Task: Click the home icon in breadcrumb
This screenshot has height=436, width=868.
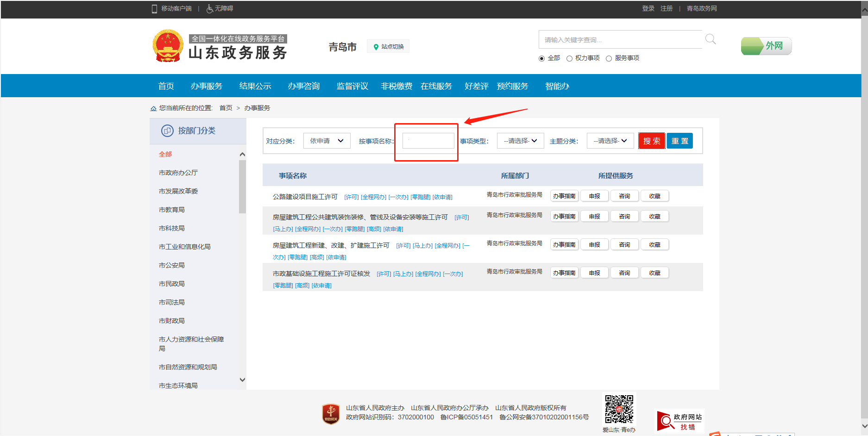Action: click(153, 108)
